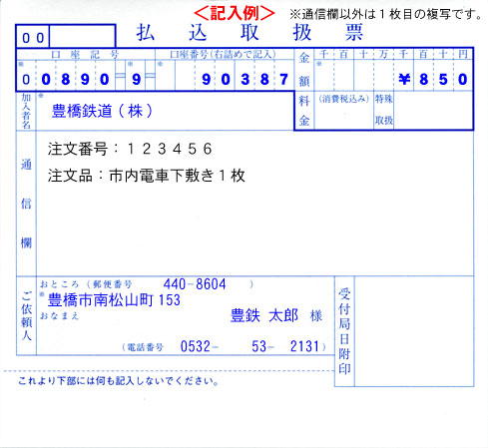
Task: Select the 00 code box at top left
Action: 66,36
